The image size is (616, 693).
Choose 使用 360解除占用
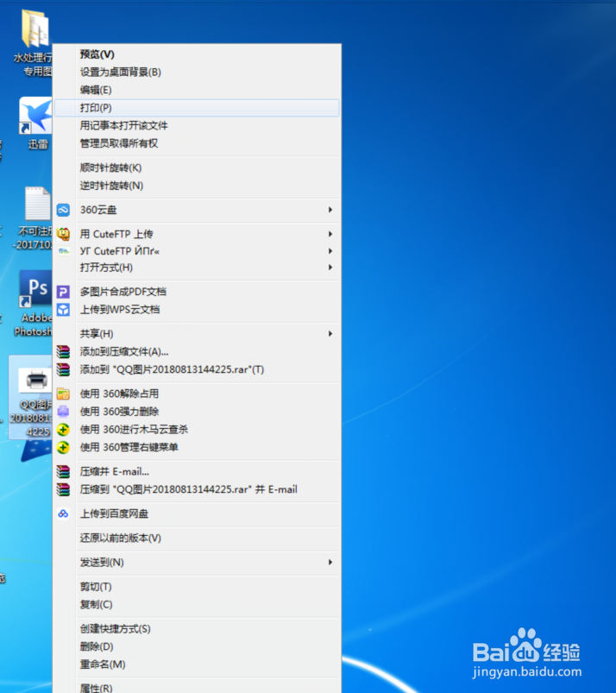197,394
